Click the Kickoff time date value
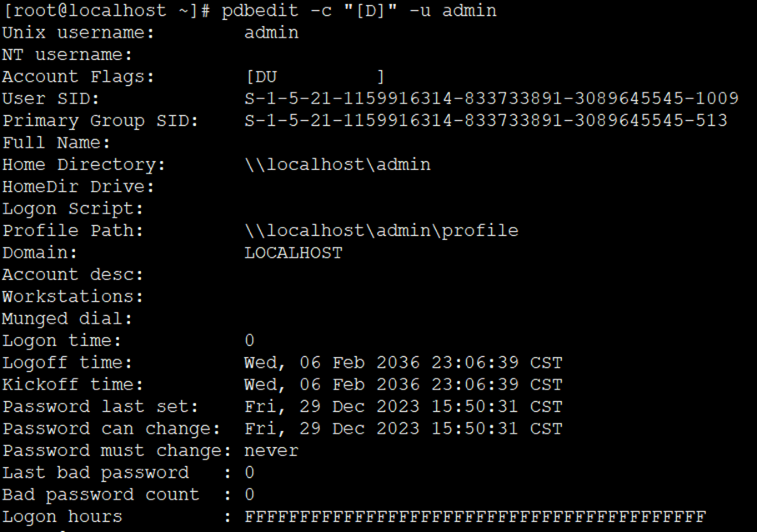This screenshot has width=757, height=532. (x=404, y=384)
